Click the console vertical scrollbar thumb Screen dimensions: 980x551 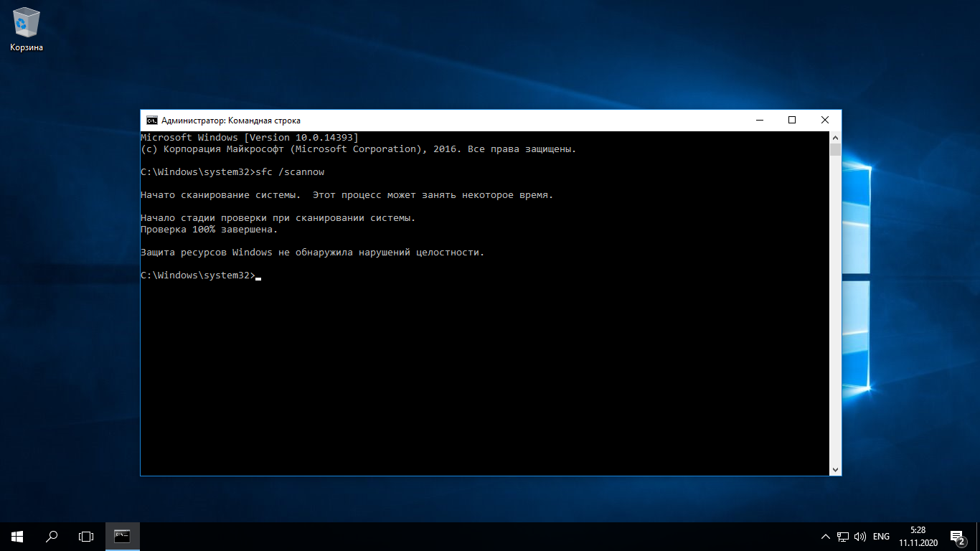[835, 149]
